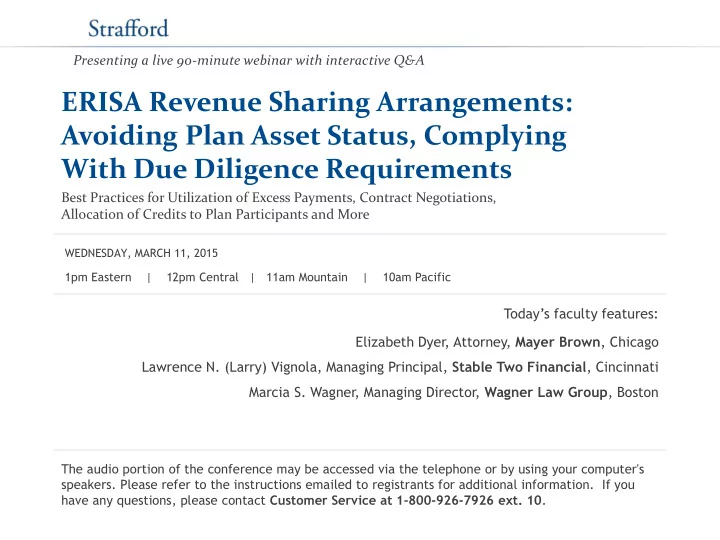Click the line starting "The audio portion"
The height and width of the screenshot is (540, 720).
tap(353, 469)
